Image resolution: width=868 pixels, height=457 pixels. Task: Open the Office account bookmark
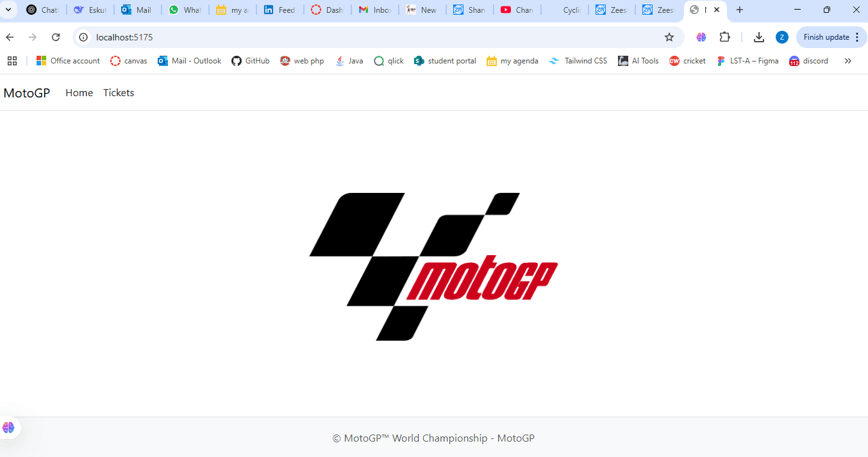point(68,61)
